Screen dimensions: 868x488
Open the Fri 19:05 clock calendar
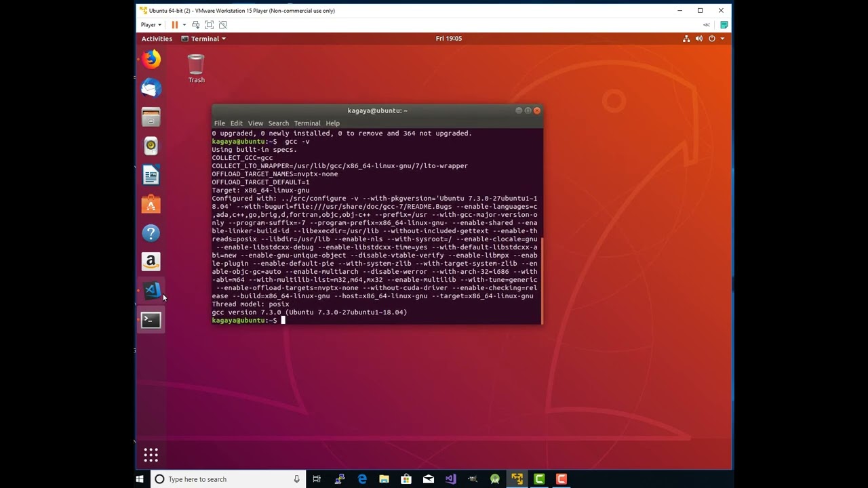[449, 39]
